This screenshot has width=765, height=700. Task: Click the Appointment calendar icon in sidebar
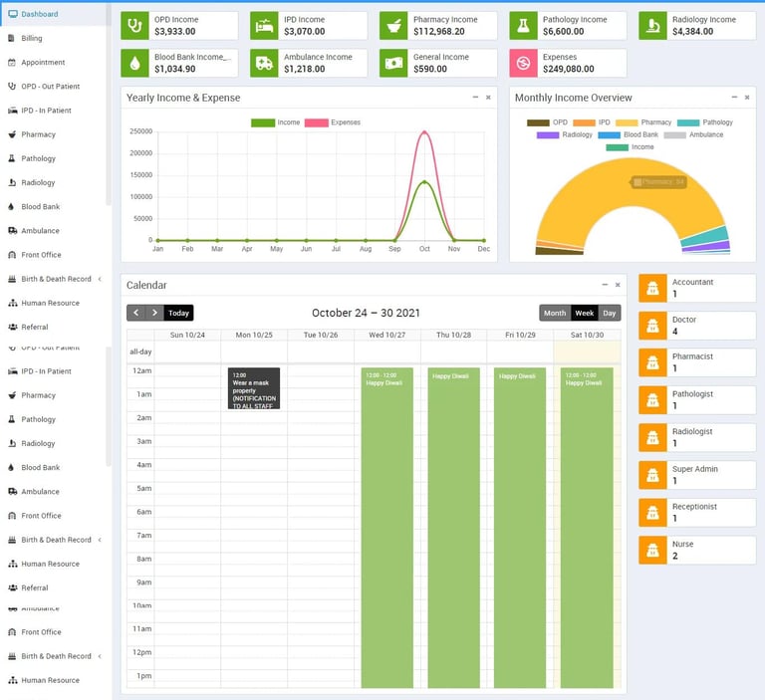(x=12, y=62)
